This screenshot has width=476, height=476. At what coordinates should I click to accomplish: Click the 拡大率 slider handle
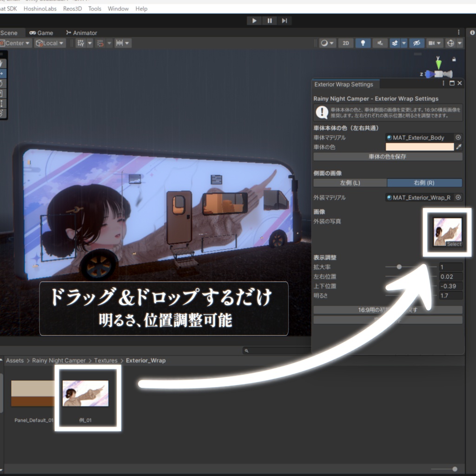coord(399,267)
